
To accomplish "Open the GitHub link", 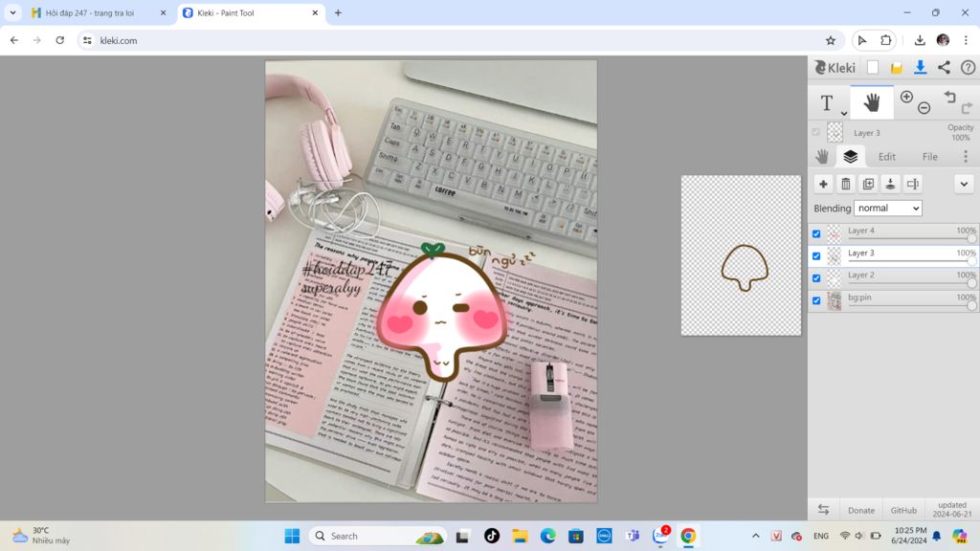I will [903, 511].
